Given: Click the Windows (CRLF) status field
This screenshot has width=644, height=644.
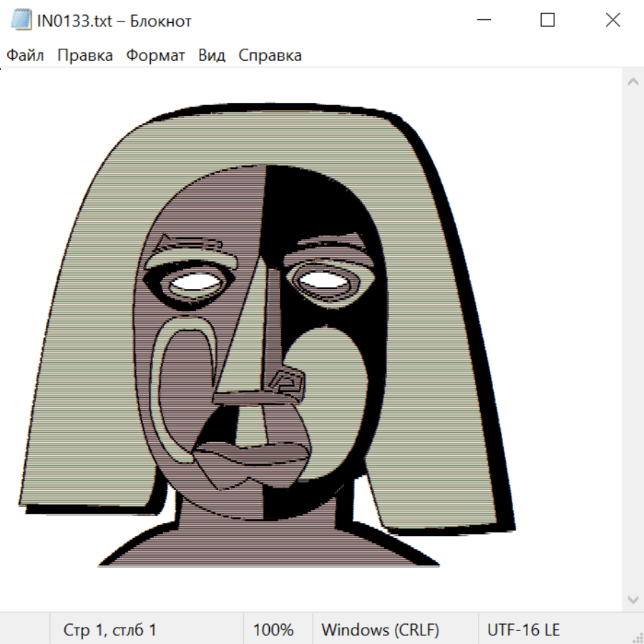Looking at the screenshot, I should point(380,630).
